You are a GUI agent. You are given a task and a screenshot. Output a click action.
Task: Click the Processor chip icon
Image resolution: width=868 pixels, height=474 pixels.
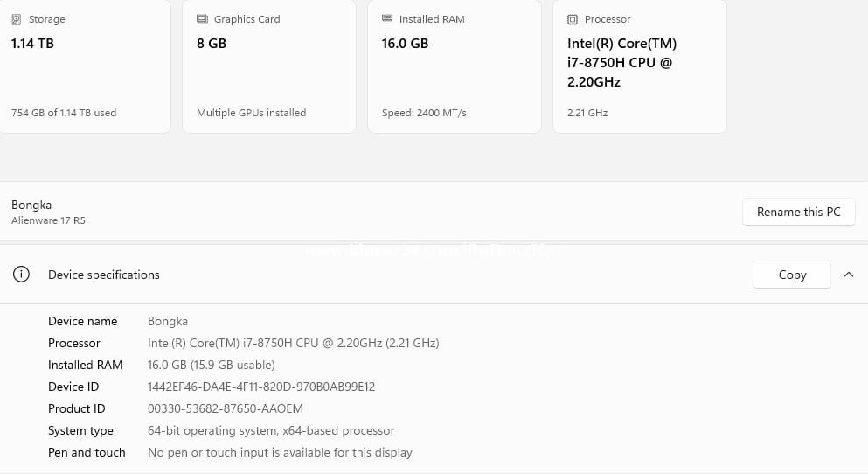pyautogui.click(x=573, y=19)
